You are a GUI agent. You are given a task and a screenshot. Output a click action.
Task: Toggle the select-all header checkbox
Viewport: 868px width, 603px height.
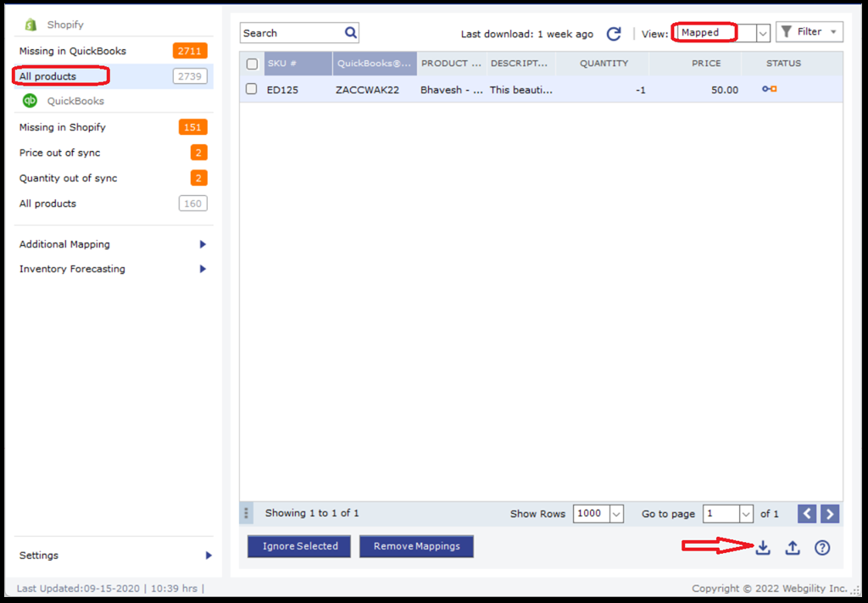[252, 64]
